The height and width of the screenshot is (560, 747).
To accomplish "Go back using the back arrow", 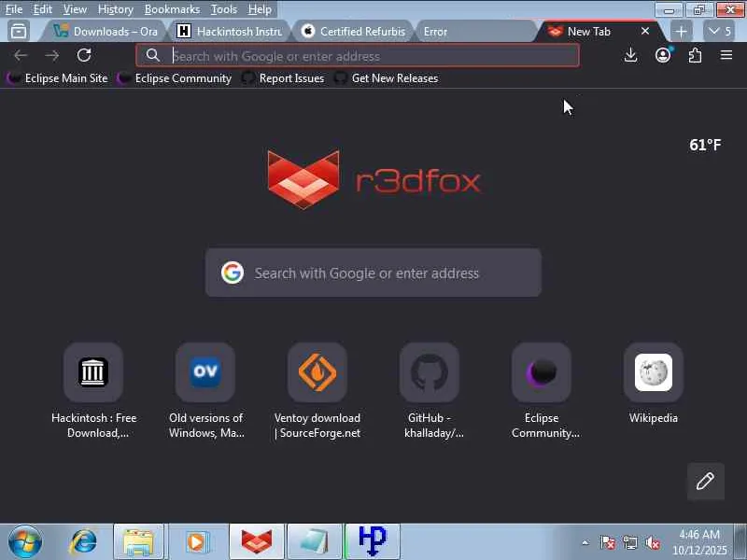I will (21, 55).
